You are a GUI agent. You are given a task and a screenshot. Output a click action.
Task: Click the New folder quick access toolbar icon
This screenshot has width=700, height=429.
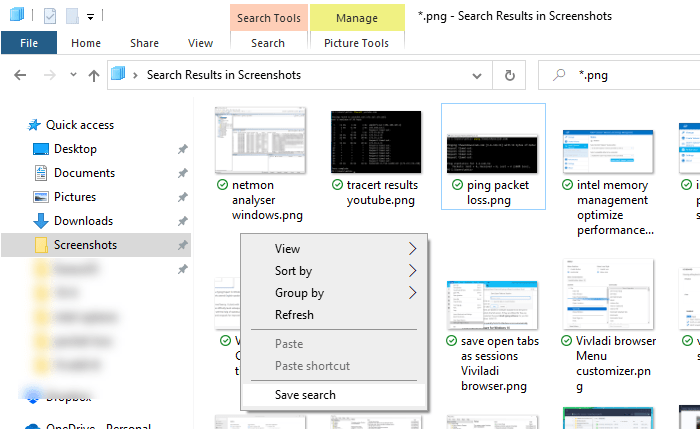click(x=72, y=17)
